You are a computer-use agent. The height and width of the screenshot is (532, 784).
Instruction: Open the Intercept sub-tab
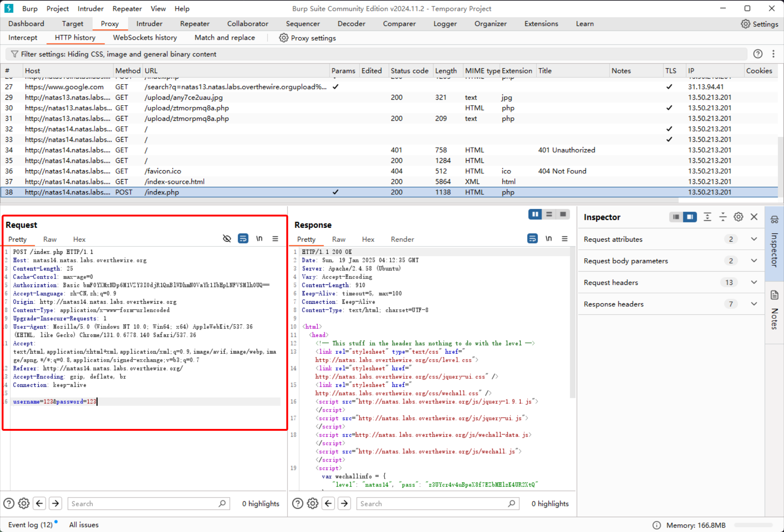coord(23,38)
